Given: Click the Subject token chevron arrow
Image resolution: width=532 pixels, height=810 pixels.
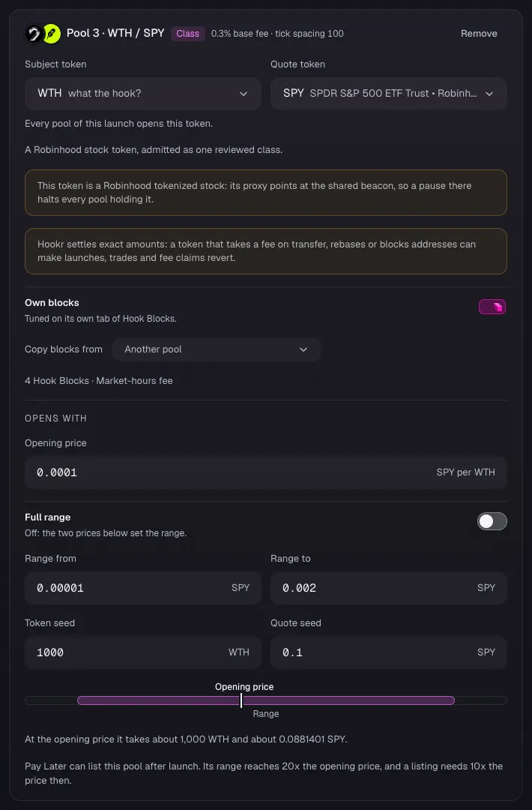Looking at the screenshot, I should (x=243, y=94).
